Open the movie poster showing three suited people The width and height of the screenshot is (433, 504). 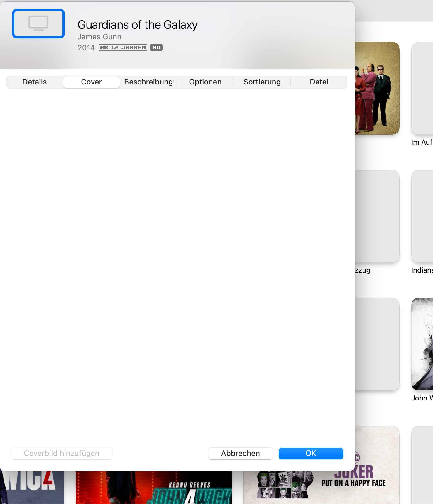coord(377,88)
